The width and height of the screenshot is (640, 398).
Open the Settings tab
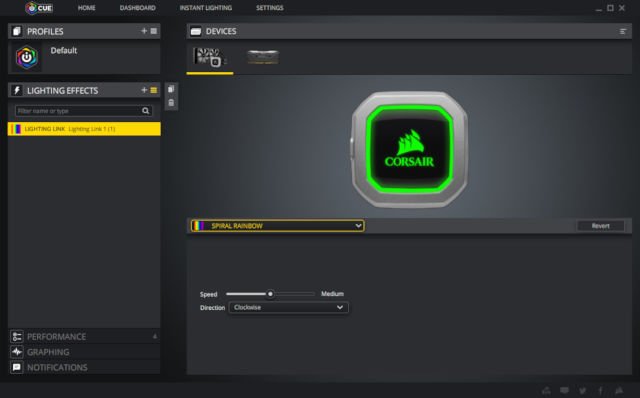(x=270, y=8)
